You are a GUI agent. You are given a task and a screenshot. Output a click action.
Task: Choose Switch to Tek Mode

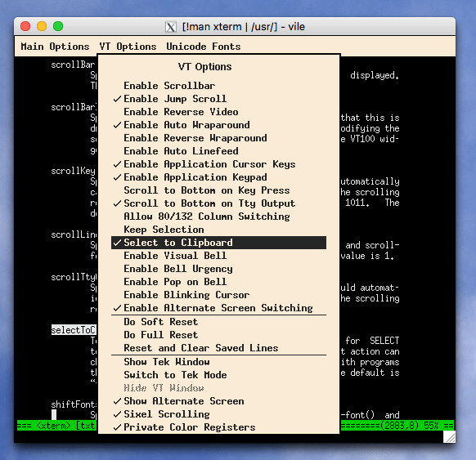(x=218, y=375)
